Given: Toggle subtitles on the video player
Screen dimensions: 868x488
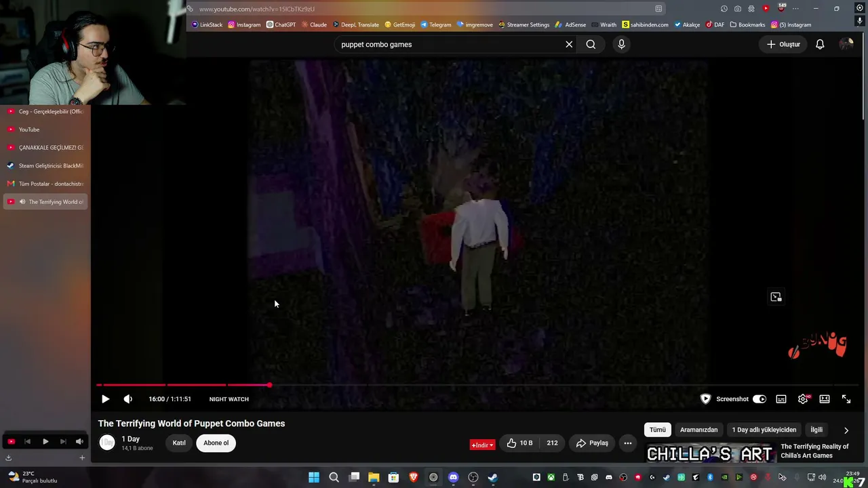Looking at the screenshot, I should (x=781, y=399).
